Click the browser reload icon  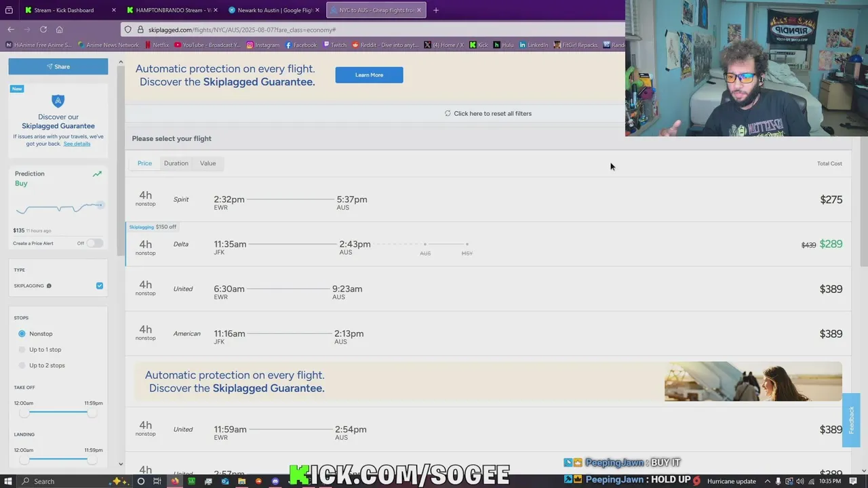click(43, 29)
